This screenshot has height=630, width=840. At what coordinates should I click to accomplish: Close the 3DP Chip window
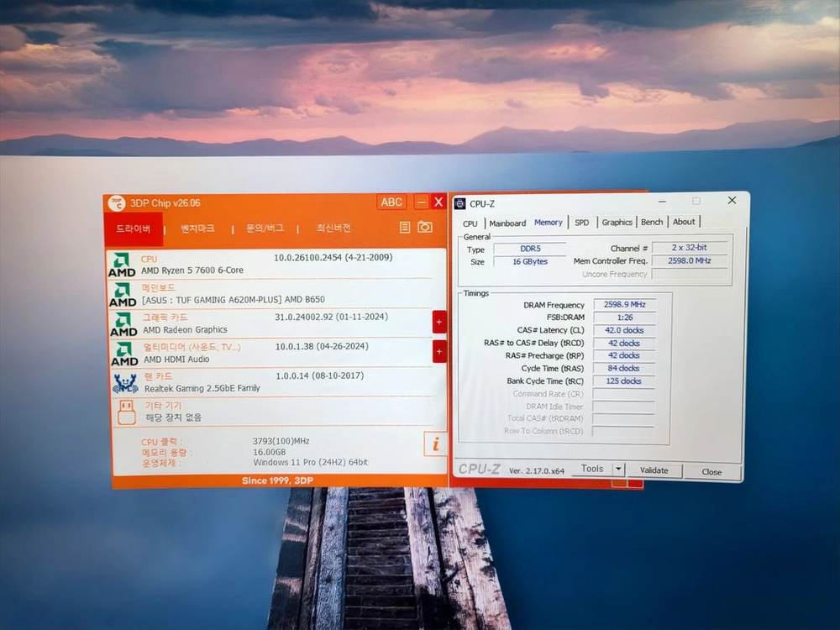(438, 202)
